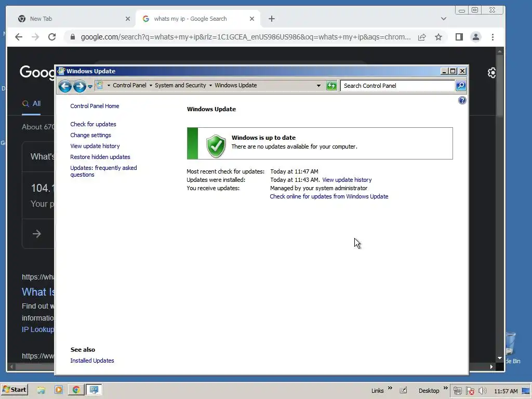Screen dimensions: 532x399
Task: Open media player taskbar icon
Action: pos(59,390)
